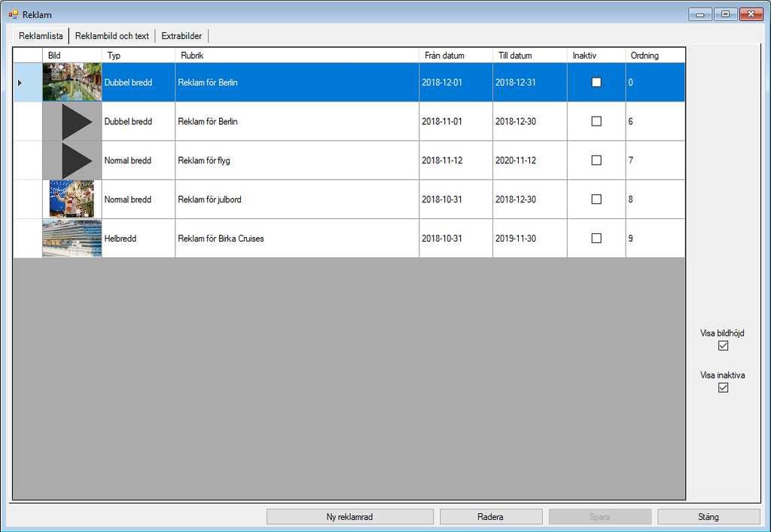Click the Ordning value 0 cell
The width and height of the screenshot is (771, 532).
[655, 82]
